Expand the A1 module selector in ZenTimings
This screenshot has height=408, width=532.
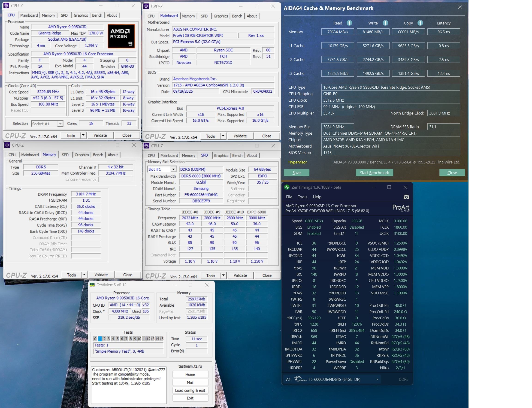tap(377, 379)
